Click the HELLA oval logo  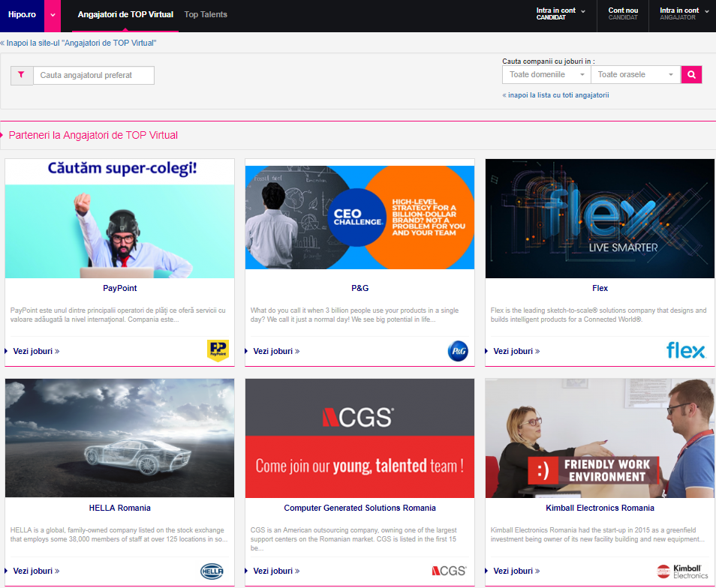tap(212, 571)
